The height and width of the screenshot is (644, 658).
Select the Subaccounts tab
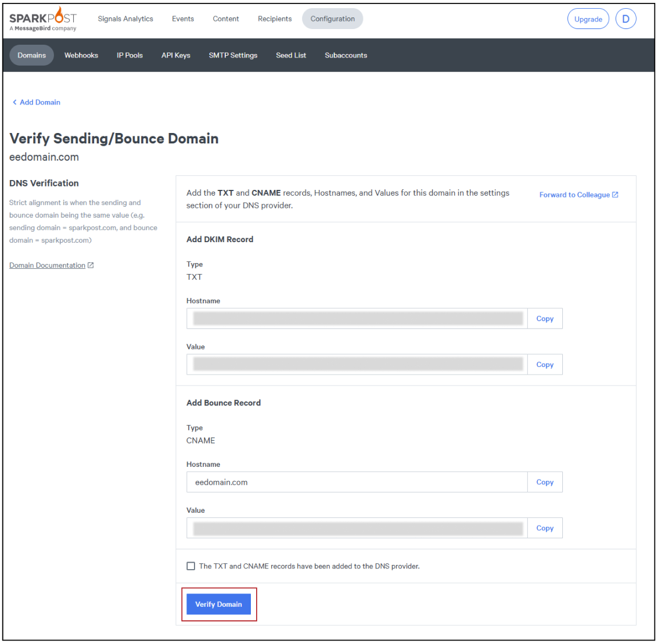pos(346,55)
